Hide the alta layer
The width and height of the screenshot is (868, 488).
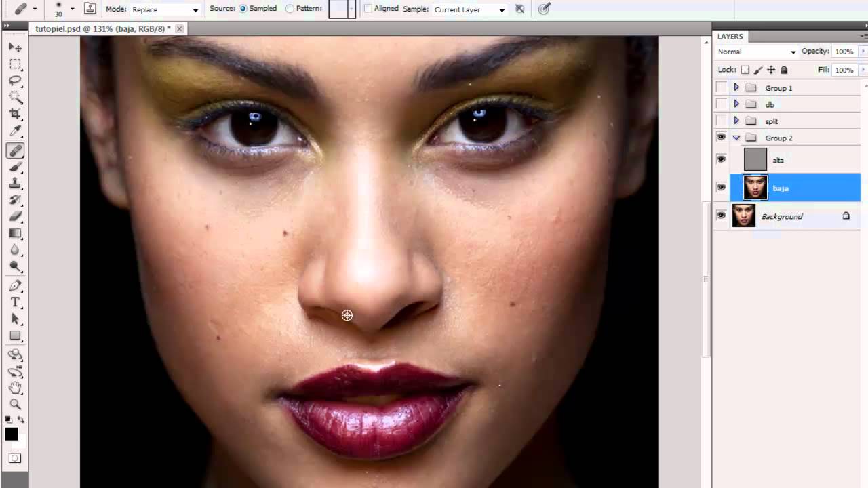tap(721, 160)
